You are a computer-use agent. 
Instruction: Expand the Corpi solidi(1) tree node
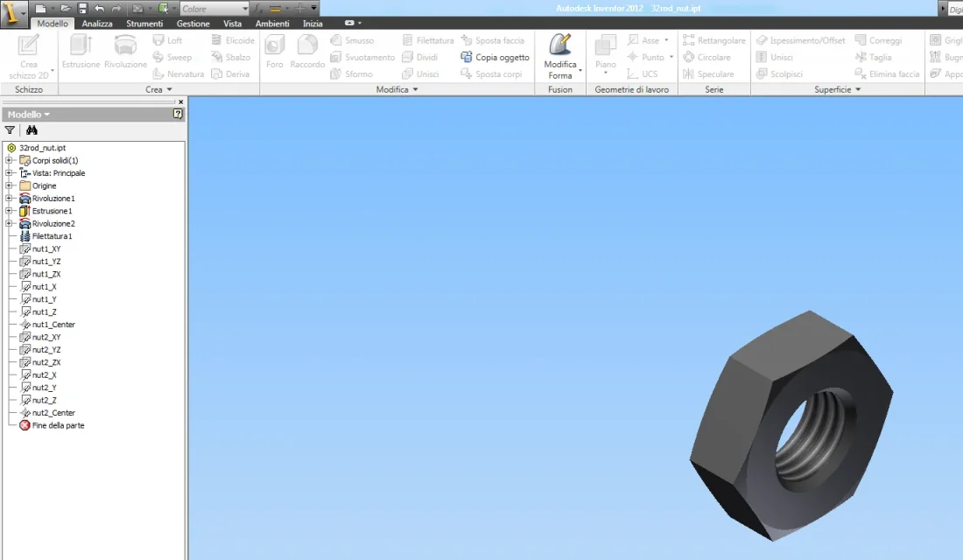(9, 160)
